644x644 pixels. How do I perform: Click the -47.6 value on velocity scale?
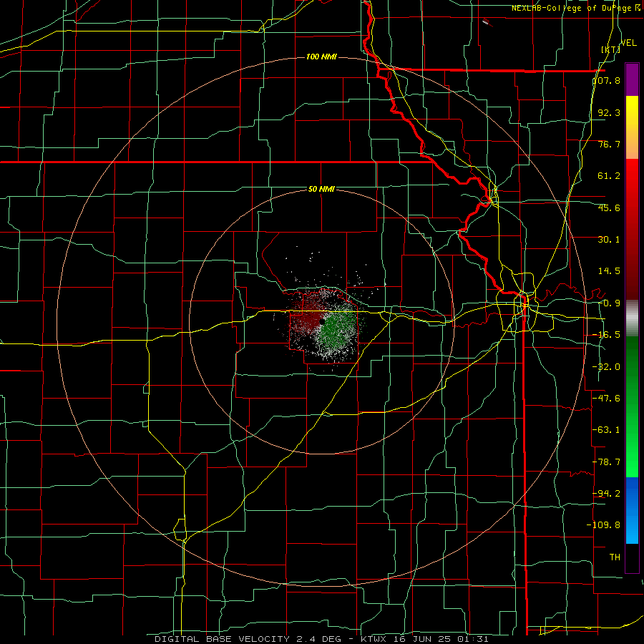coord(607,399)
